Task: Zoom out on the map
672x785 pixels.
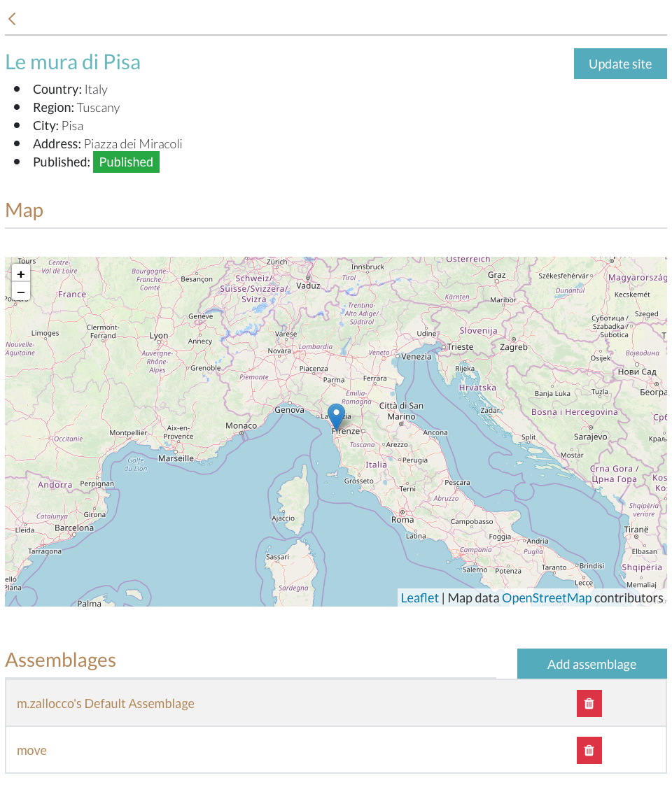Action: coord(21,292)
